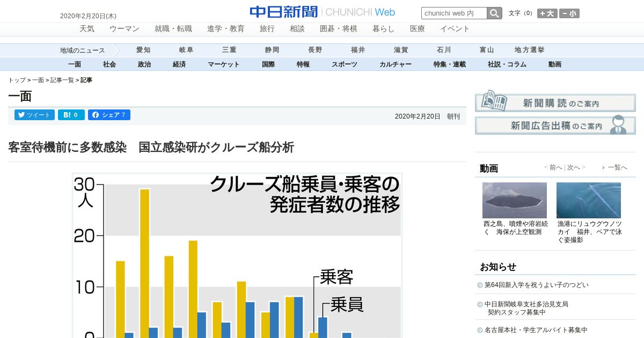Open the 旅行 menu item
The width and height of the screenshot is (644, 338).
[267, 29]
